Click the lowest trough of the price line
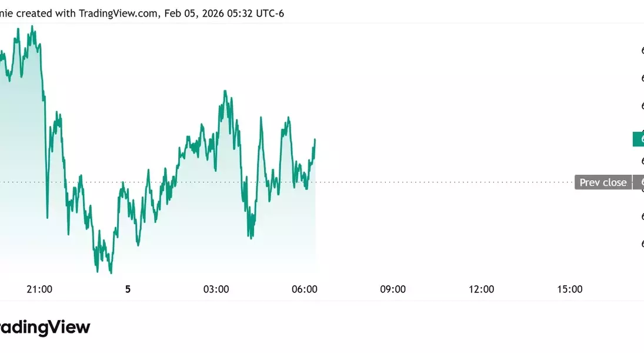The height and width of the screenshot is (353, 644). click(111, 273)
